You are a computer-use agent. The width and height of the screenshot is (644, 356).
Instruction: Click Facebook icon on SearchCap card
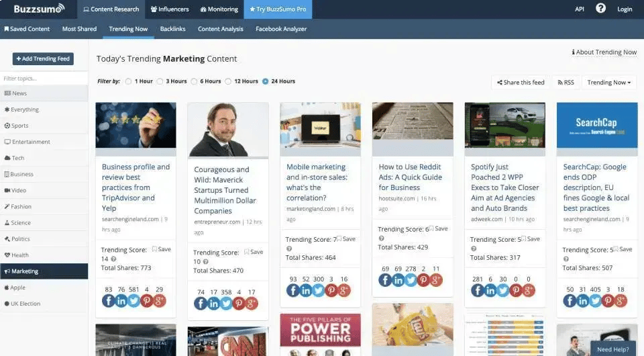[x=570, y=301]
